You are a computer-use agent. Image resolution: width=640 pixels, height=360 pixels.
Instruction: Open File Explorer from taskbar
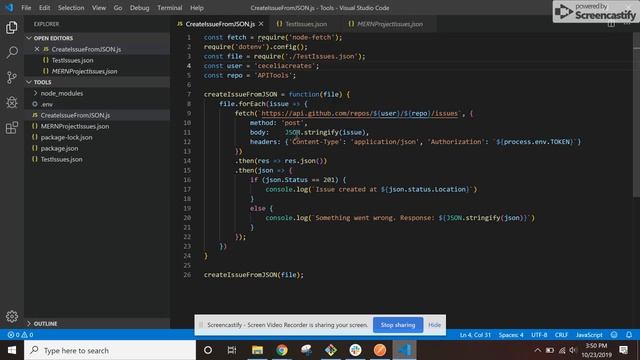pyautogui.click(x=257, y=350)
